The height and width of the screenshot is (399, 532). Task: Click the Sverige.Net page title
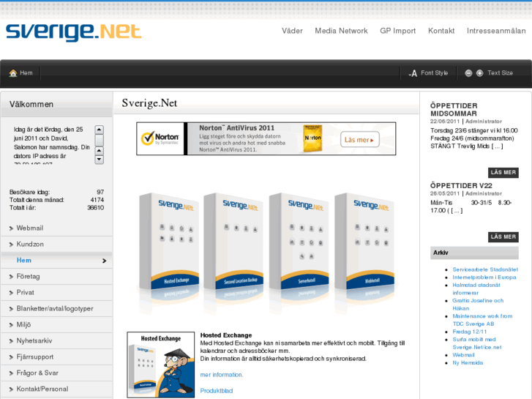(x=149, y=103)
